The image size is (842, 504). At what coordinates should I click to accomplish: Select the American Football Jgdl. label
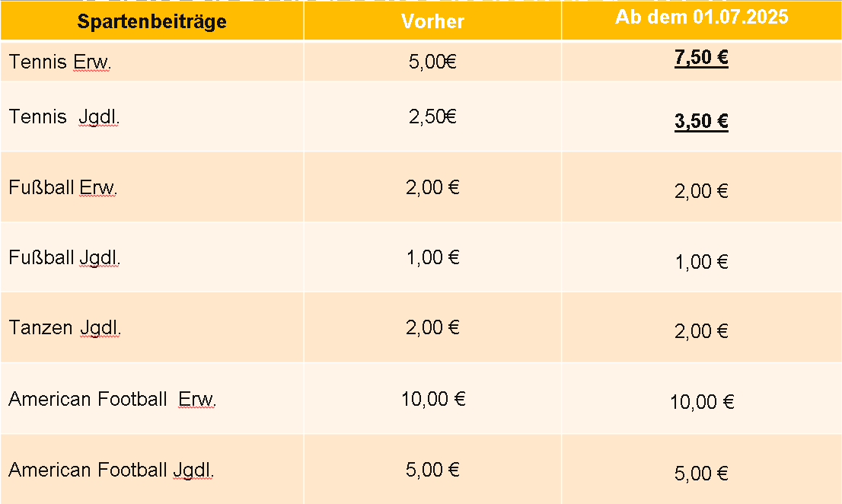tap(112, 470)
